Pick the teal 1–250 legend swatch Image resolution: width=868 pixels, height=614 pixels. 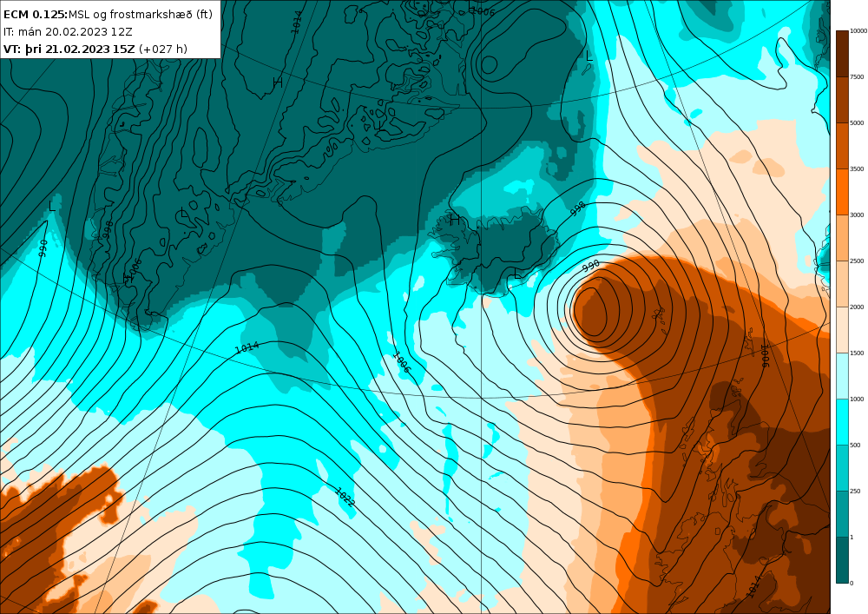coord(842,514)
